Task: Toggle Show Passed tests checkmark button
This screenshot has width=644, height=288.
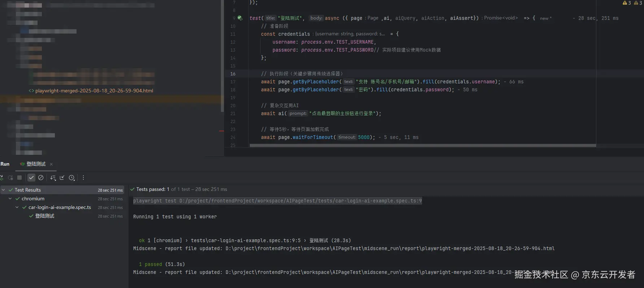Action: [31, 178]
